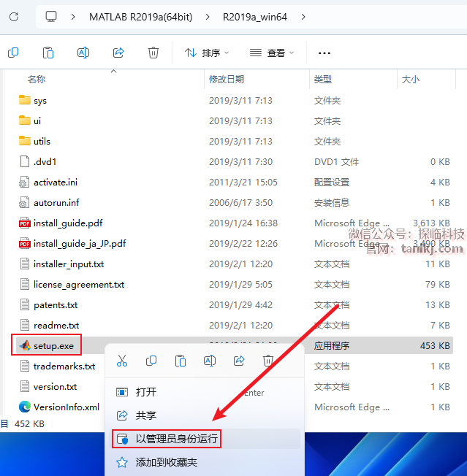Open MATLAB R2019a(64bit) breadcrumb
The width and height of the screenshot is (467, 476).
coord(140,17)
